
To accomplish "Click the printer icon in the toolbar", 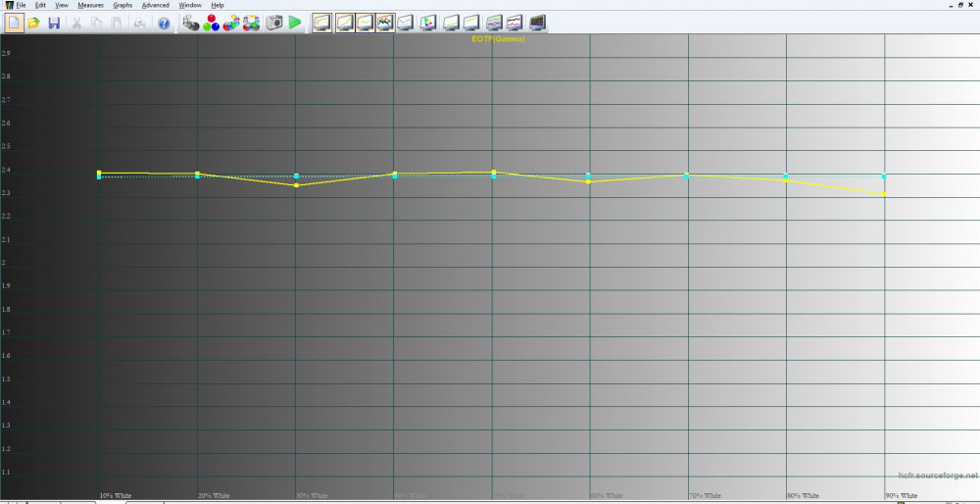I will click(141, 22).
